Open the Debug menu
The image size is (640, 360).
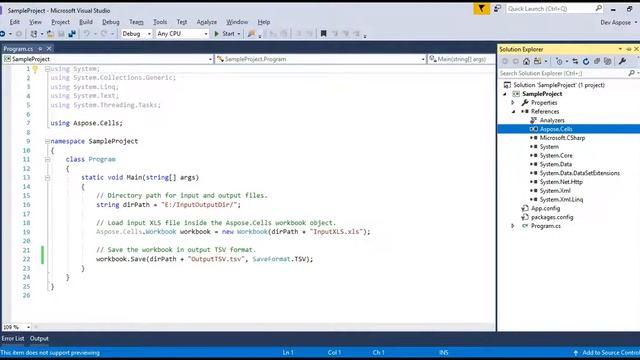pos(111,22)
